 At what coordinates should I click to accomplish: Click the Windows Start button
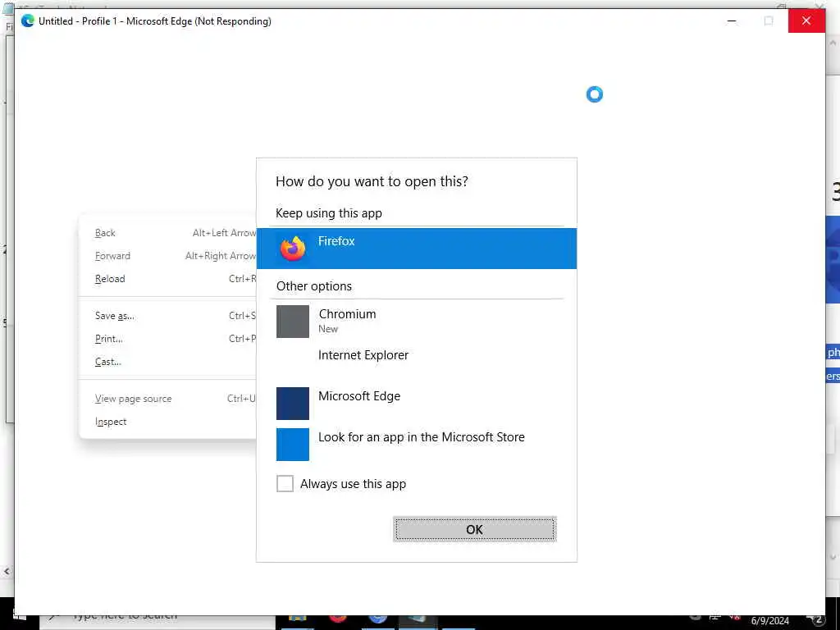pos(20,617)
